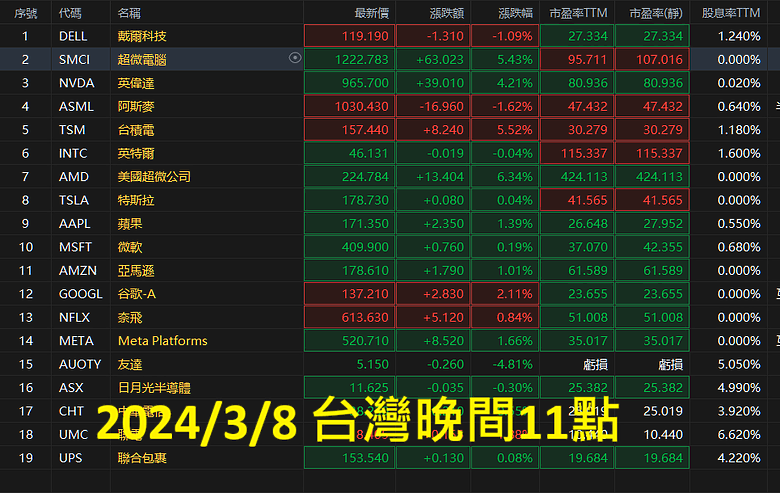This screenshot has height=493, width=780.
Task: Select the AUOTY ticker code
Action: (80, 364)
